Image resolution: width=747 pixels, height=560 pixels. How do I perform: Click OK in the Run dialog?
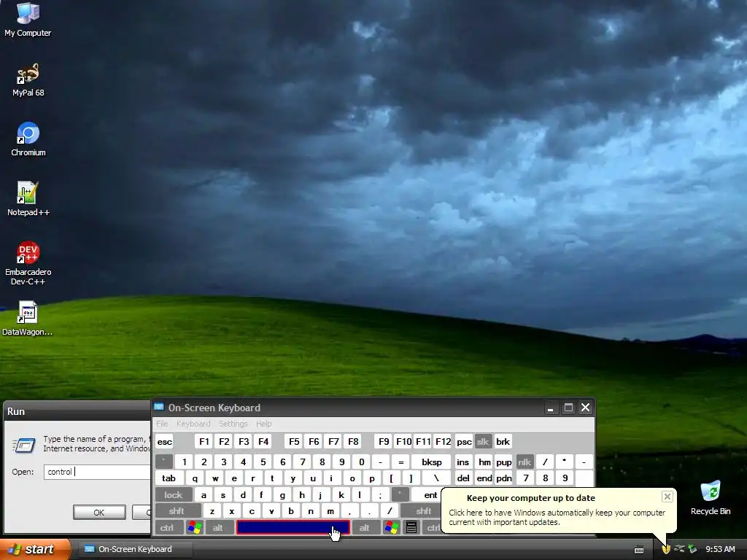pos(99,513)
